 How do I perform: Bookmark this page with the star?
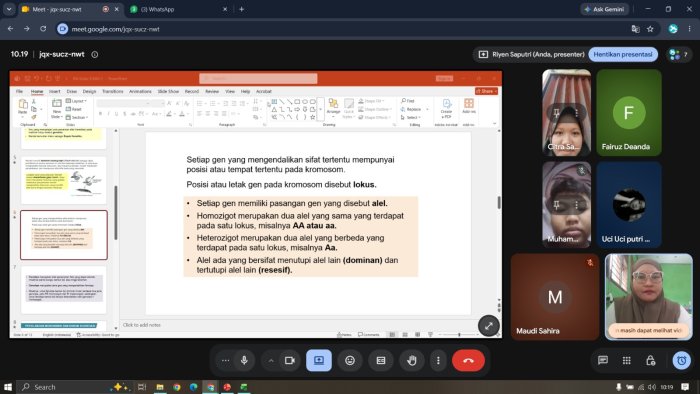click(x=650, y=29)
